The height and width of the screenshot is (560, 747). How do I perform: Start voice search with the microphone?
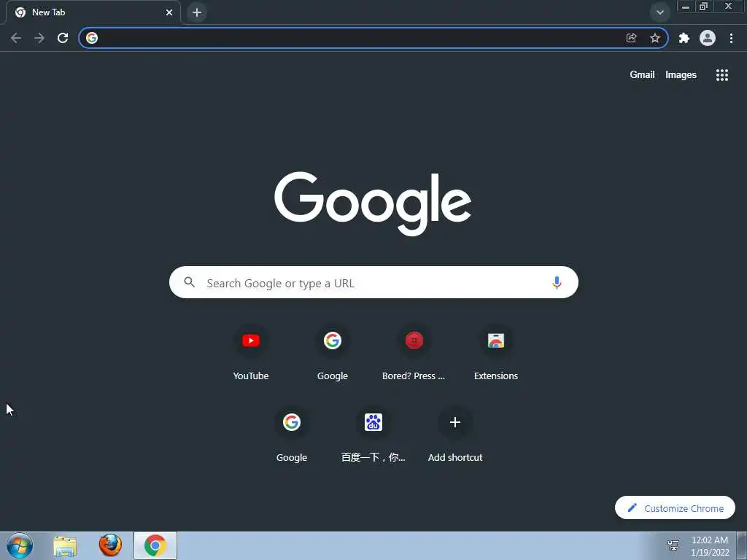pos(557,282)
